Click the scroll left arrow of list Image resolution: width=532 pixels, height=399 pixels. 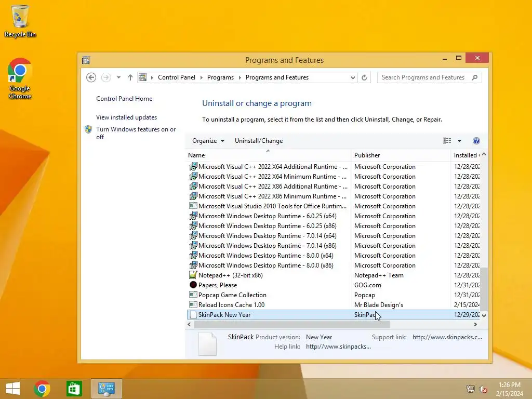(189, 324)
